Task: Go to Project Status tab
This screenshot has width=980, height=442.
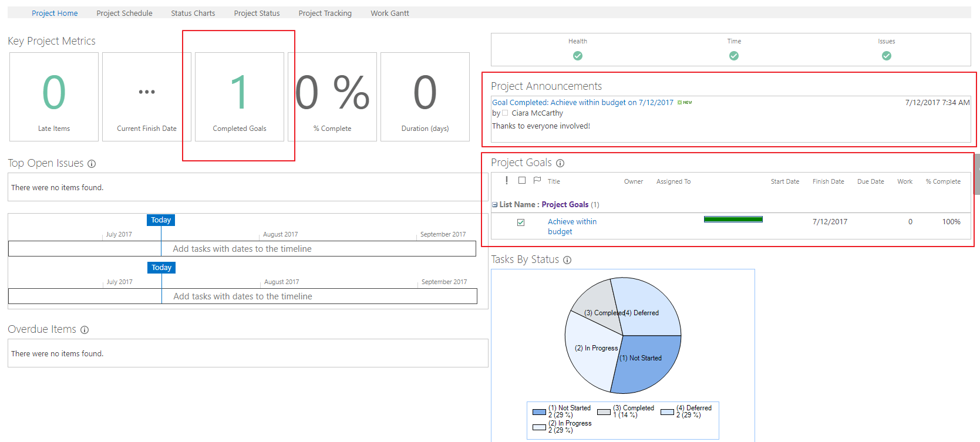Action: tap(257, 13)
